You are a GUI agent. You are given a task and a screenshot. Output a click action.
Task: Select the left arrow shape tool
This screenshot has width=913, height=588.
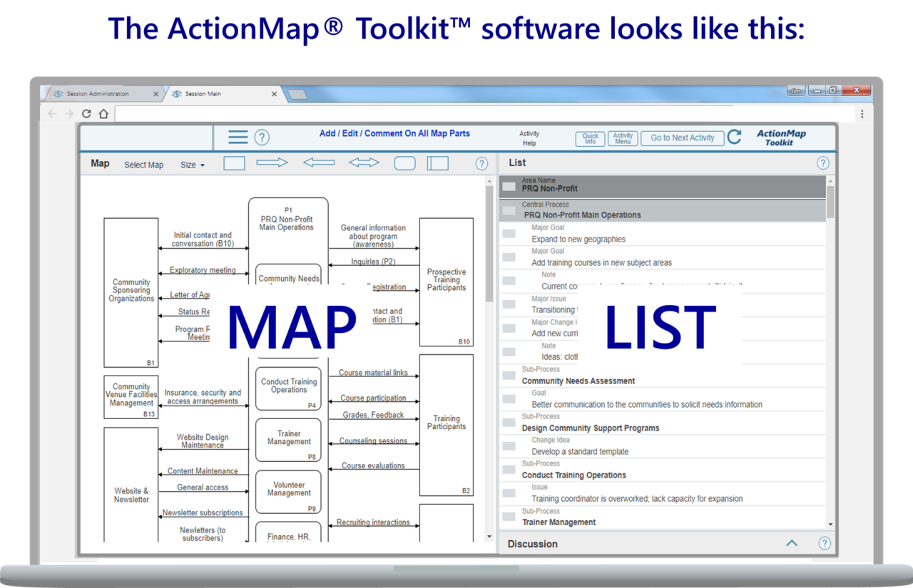pyautogui.click(x=319, y=163)
